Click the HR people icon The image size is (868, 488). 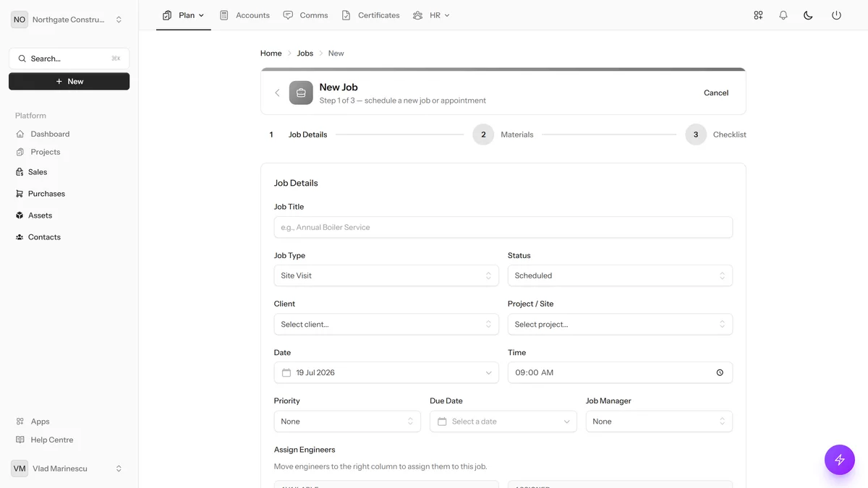(x=417, y=15)
